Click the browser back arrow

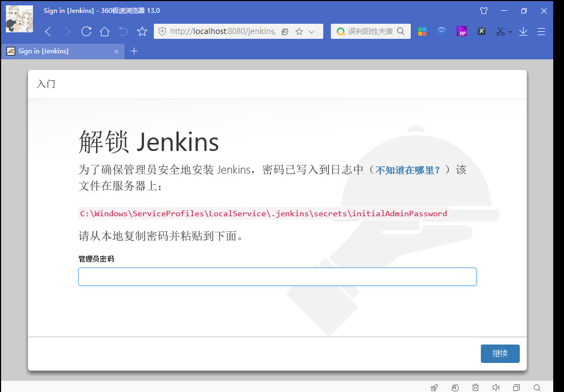pos(48,32)
